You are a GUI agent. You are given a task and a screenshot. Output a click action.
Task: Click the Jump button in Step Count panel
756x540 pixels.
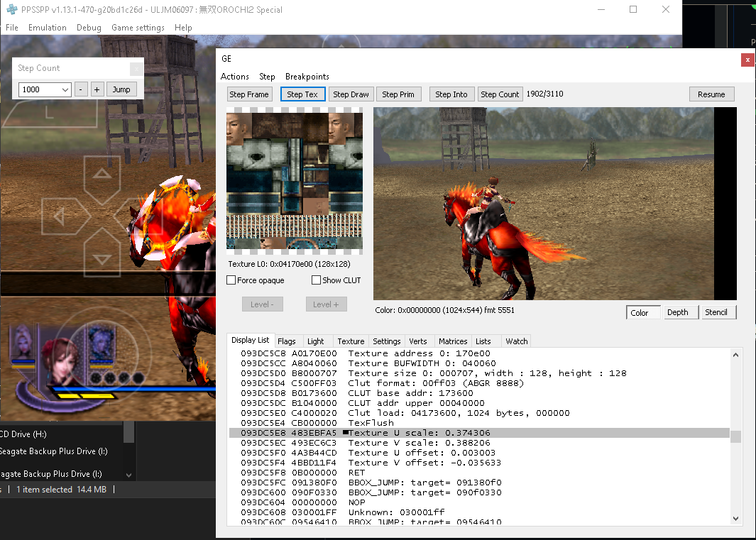click(121, 89)
